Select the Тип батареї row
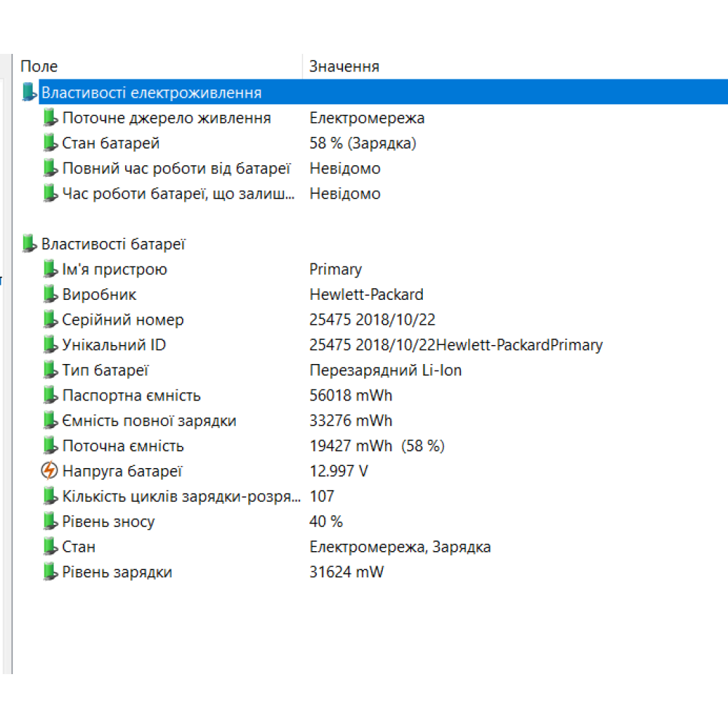728x728 pixels. [x=106, y=371]
